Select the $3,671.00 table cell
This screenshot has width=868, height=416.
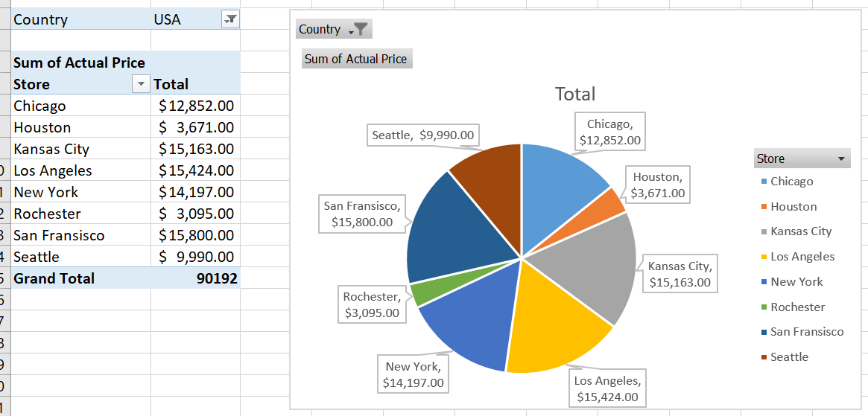195,127
